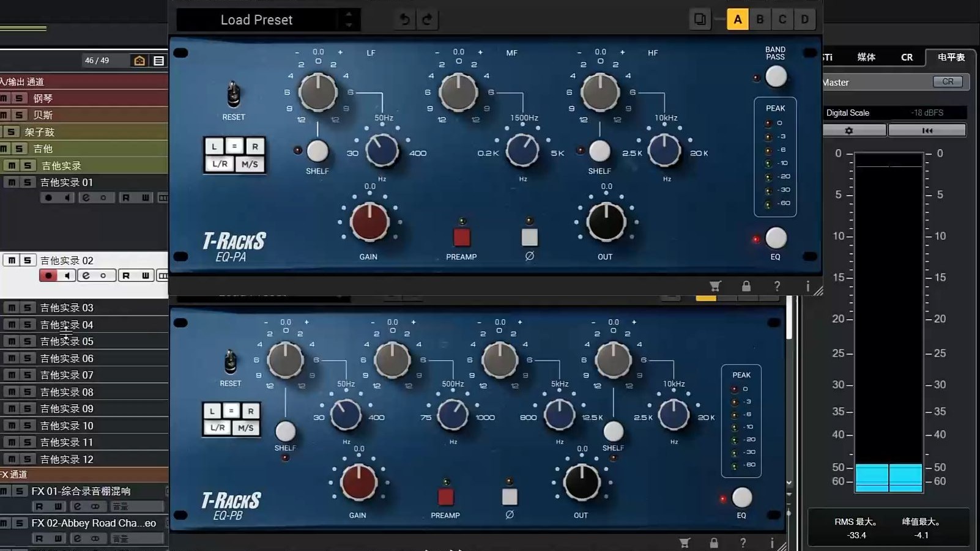
Task: Click the copy preset icon beside A
Action: [700, 20]
